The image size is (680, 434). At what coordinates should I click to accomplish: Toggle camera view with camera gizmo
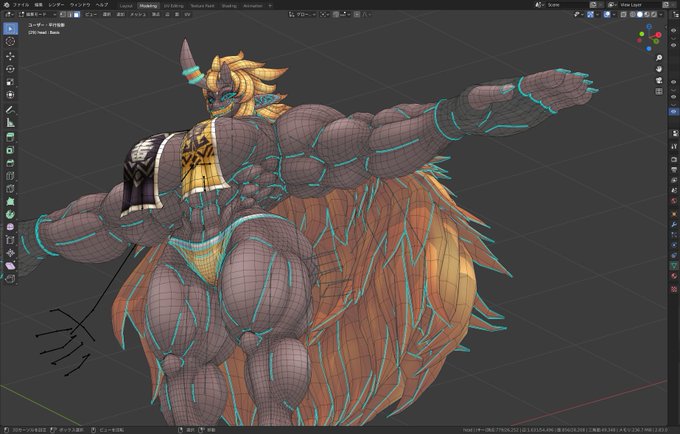tap(659, 80)
